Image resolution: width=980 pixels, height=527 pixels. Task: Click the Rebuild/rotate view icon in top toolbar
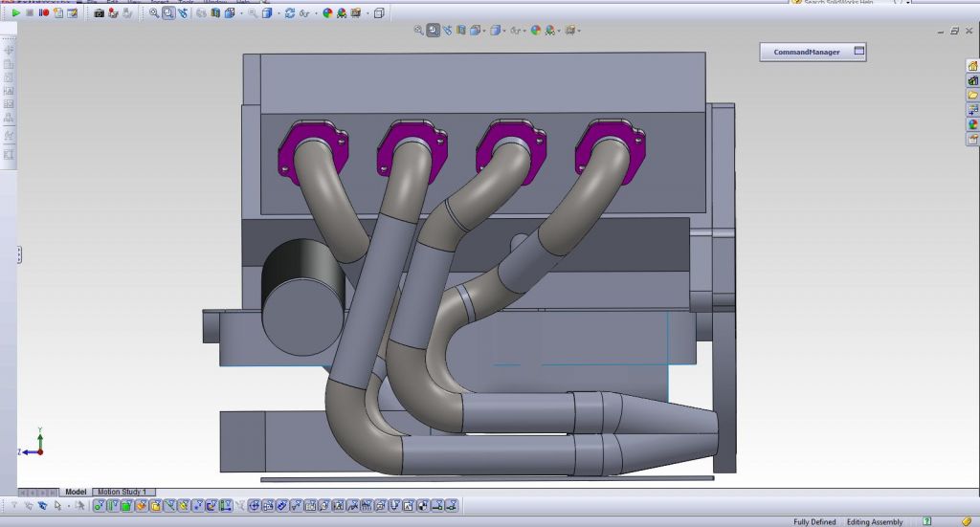pos(290,13)
